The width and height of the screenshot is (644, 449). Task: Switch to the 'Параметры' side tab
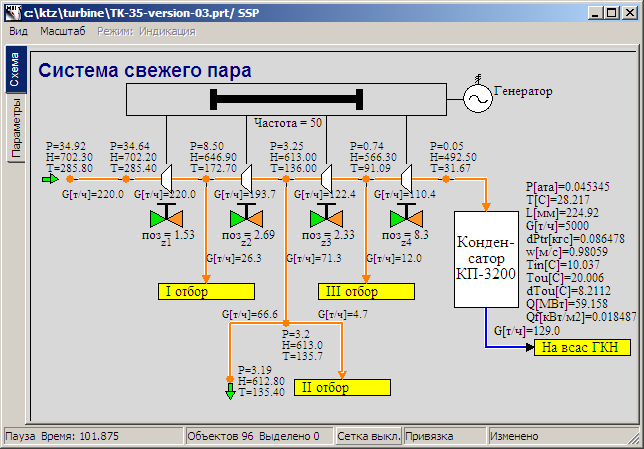tap(15, 128)
